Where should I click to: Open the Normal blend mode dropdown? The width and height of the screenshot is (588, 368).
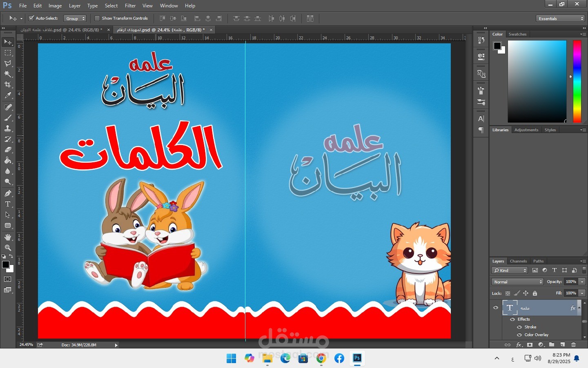517,282
